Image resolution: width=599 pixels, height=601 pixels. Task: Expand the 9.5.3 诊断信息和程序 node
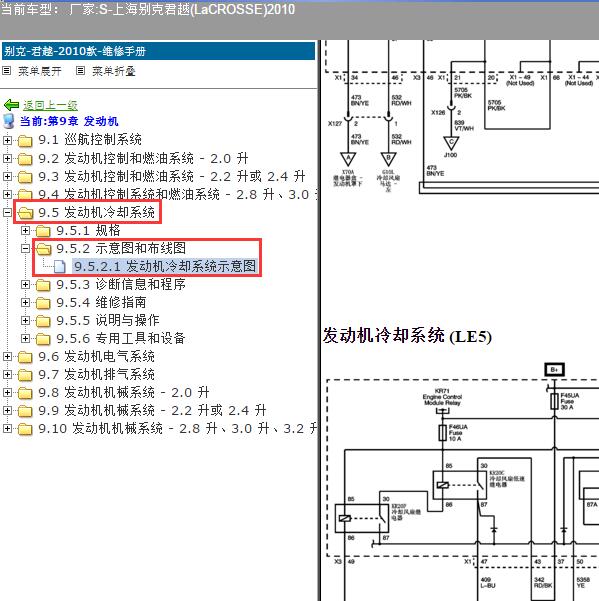[25, 284]
